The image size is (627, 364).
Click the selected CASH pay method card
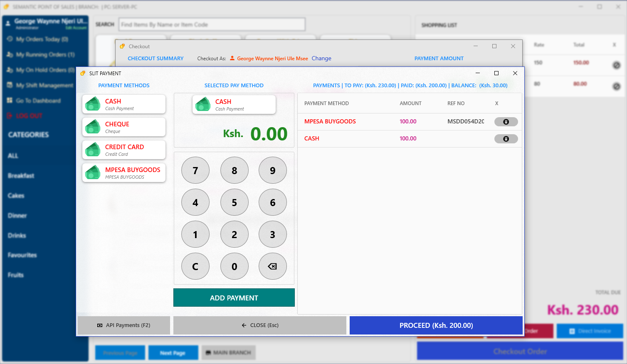pos(234,105)
